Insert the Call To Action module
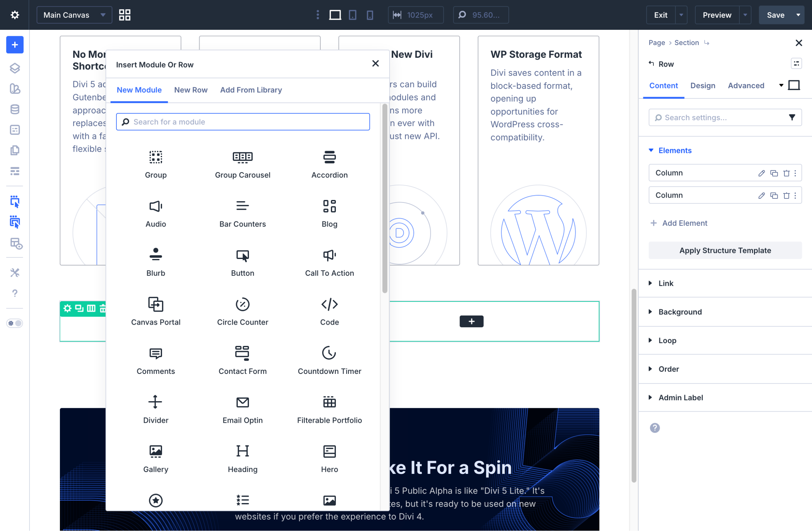Viewport: 812px width, 531px height. [329, 262]
